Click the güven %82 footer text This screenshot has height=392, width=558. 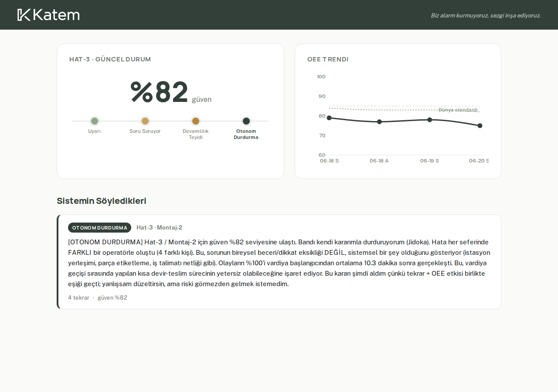point(112,298)
